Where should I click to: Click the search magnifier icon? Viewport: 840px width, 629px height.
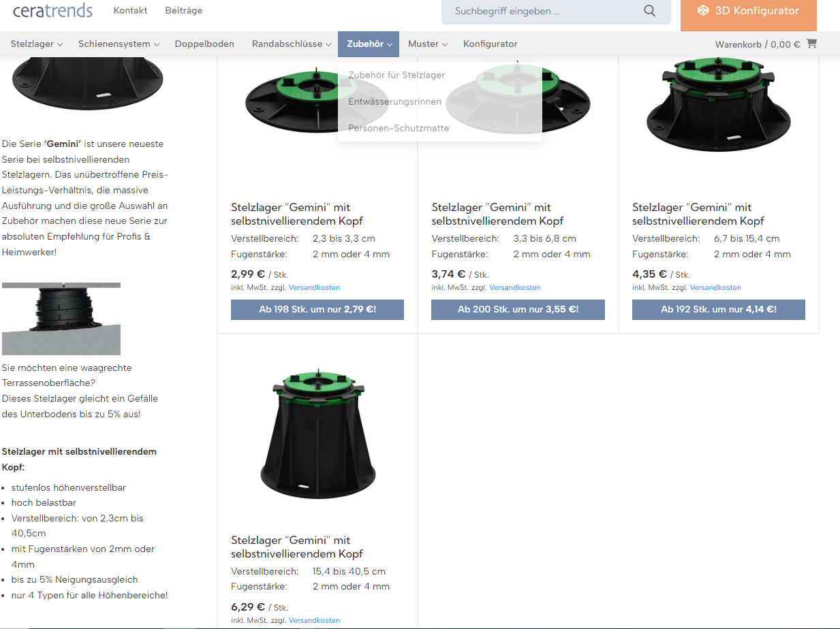pos(649,11)
